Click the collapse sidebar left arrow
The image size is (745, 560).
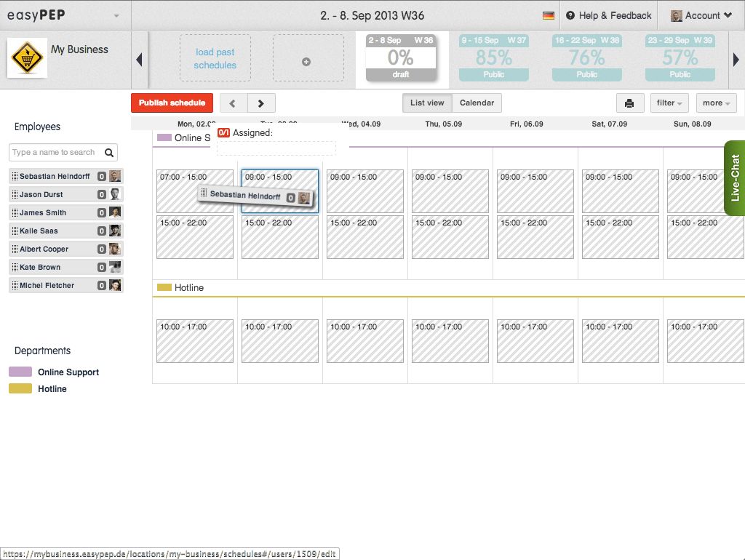click(139, 60)
